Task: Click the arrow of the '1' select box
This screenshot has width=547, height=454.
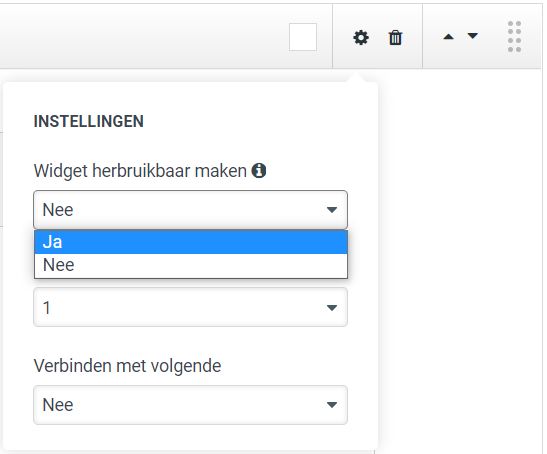Action: click(332, 307)
